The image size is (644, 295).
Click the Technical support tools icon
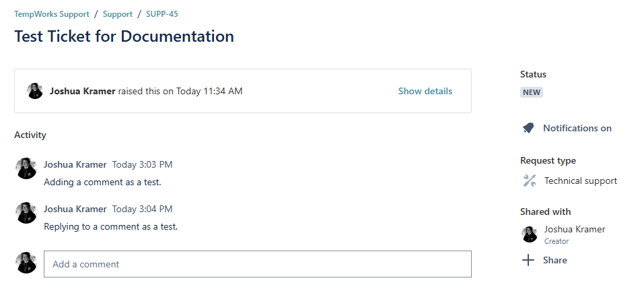click(530, 181)
